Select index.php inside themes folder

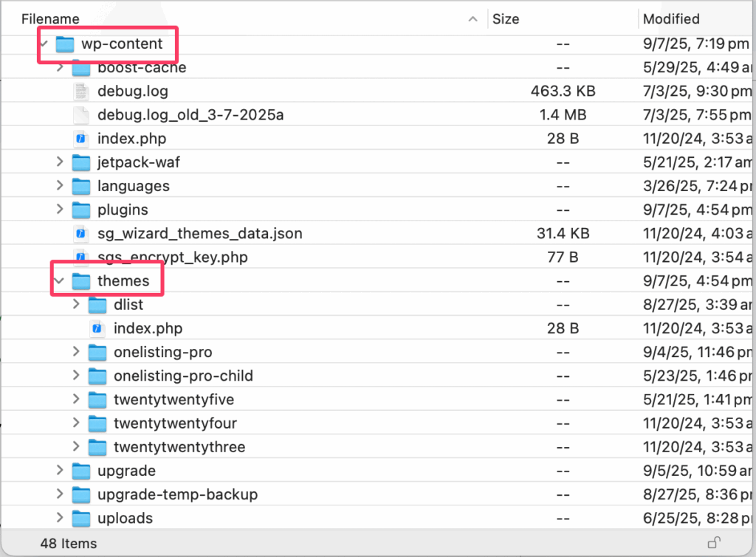(x=148, y=328)
